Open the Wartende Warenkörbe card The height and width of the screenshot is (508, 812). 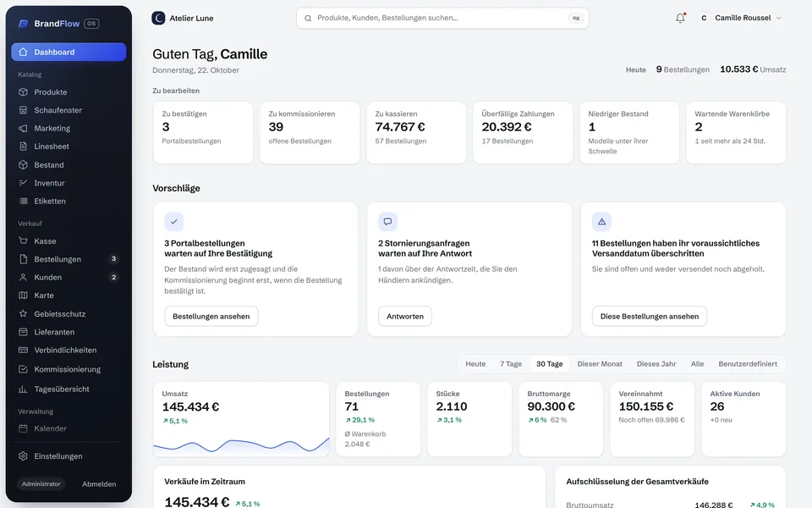736,133
